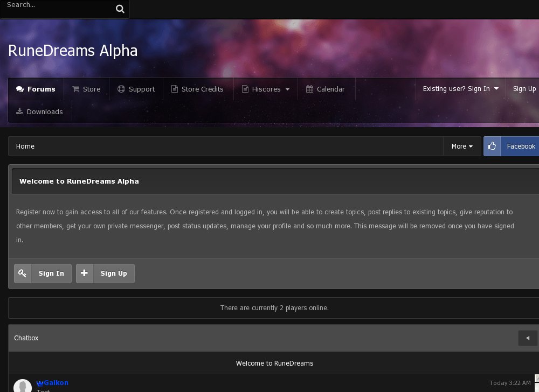Click the plus icon on Sign Up button
The height and width of the screenshot is (392, 539).
(x=84, y=274)
